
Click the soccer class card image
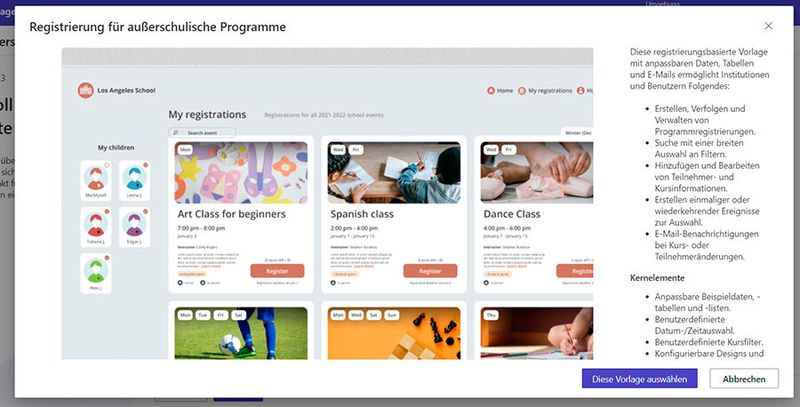(x=241, y=333)
